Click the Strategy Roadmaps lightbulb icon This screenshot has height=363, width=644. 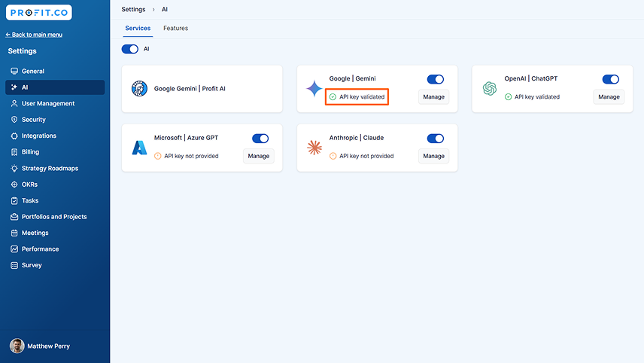(x=14, y=168)
